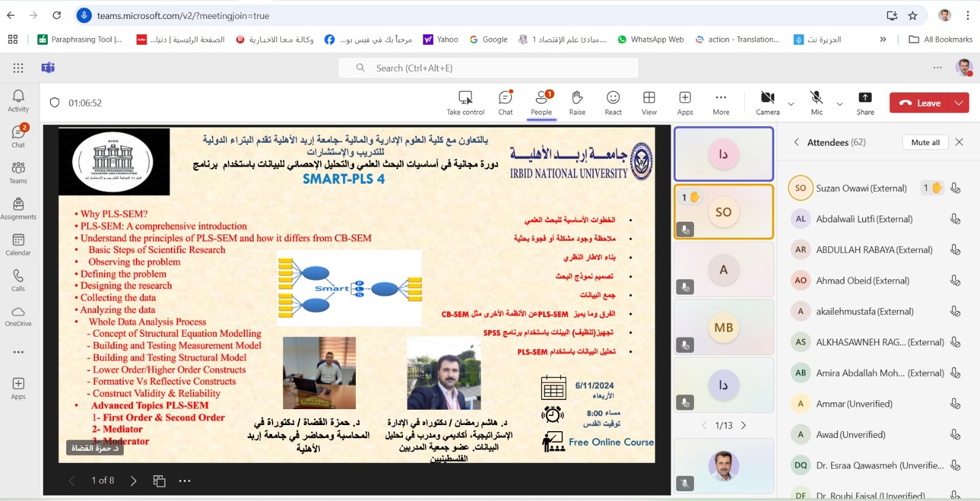
Task: Open More meeting actions
Action: (721, 102)
